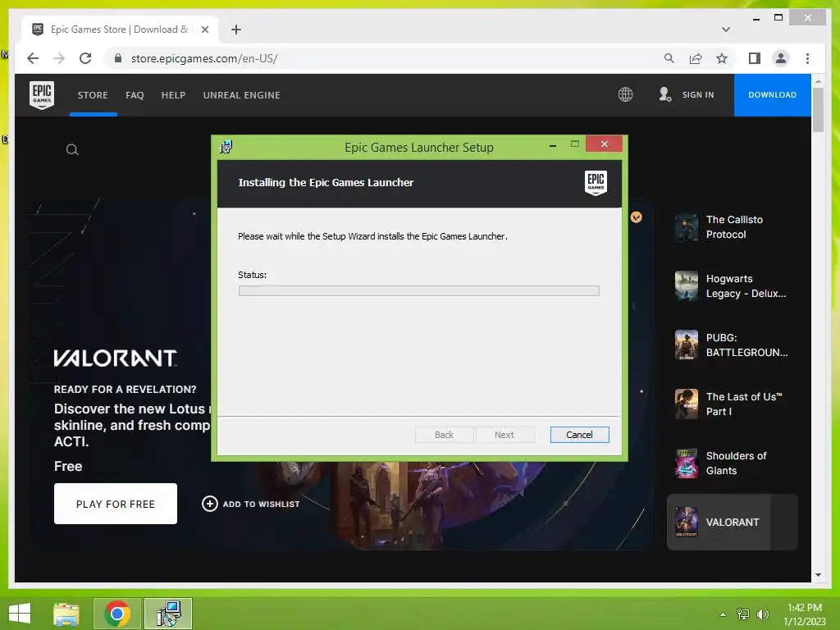Reload the Epic Games Store page
This screenshot has width=840, height=630.
click(85, 58)
